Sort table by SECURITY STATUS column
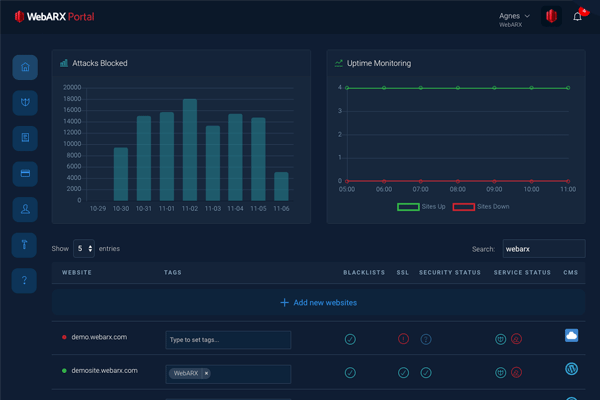The image size is (600, 400). (450, 273)
